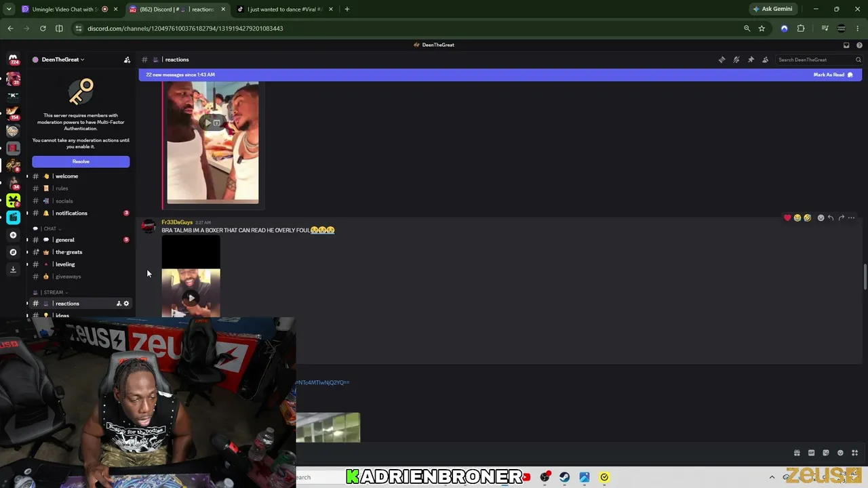Toggle the member list icon

point(765,60)
